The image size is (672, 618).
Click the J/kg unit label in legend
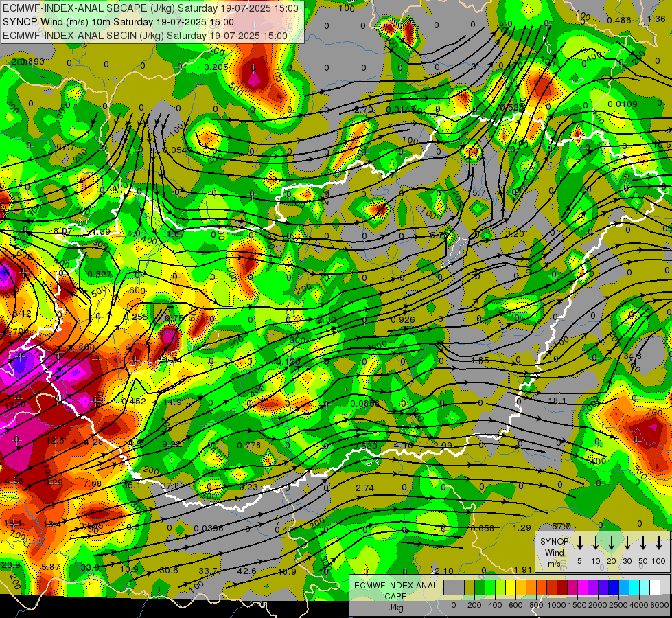395,608
